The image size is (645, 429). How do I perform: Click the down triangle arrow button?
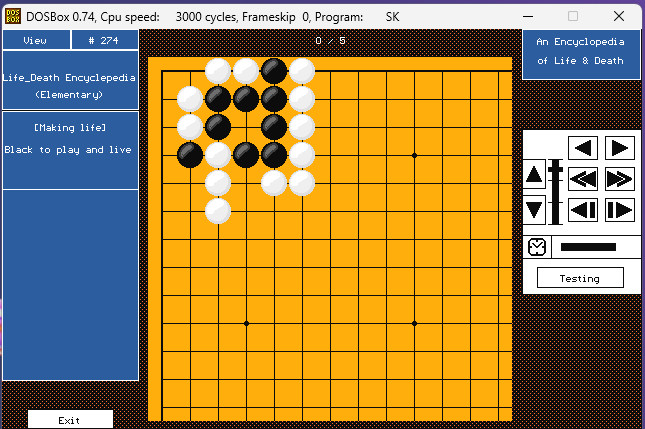pyautogui.click(x=534, y=210)
